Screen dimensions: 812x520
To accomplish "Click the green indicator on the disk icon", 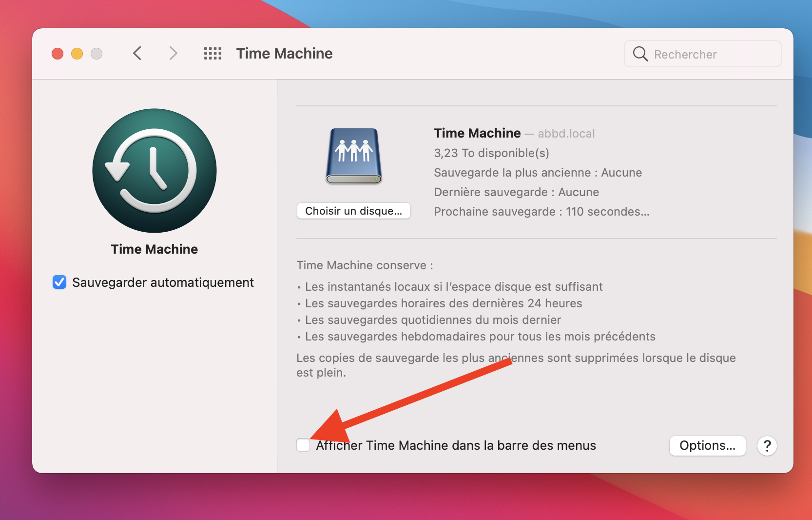I will [x=377, y=180].
